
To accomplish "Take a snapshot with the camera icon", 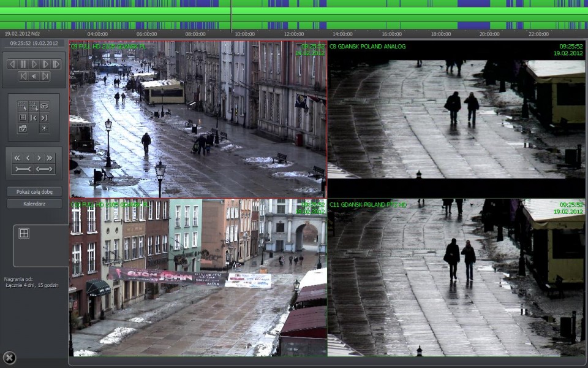I will [x=23, y=128].
